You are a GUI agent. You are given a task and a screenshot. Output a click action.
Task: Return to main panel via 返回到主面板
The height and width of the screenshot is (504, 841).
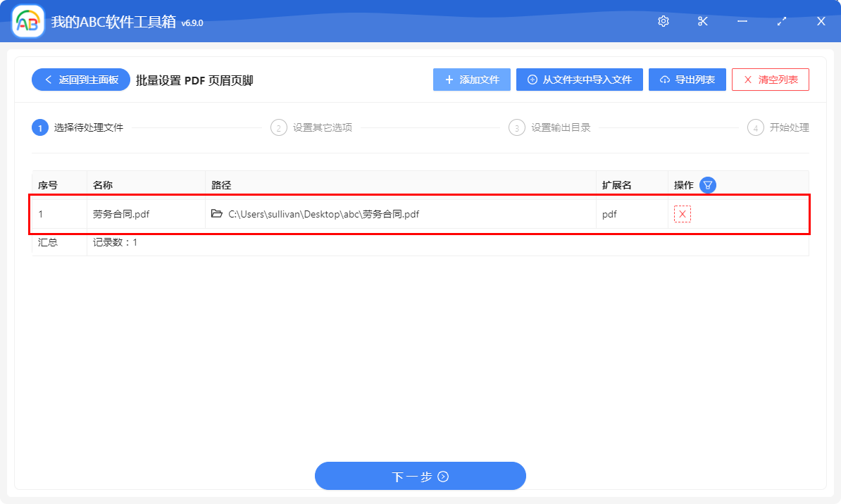coord(80,79)
